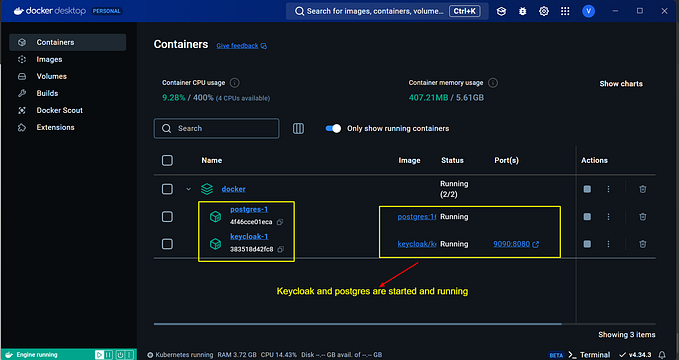Click the RAM 3.72 GB status text
Screen dimensions: 679x360
click(237, 355)
